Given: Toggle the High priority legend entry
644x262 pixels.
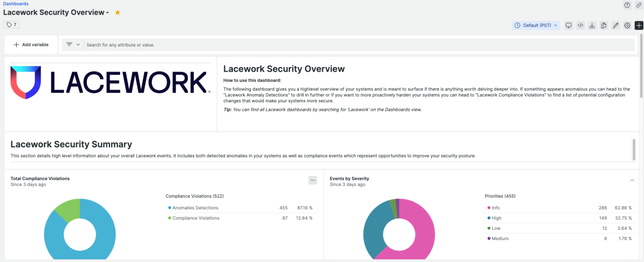Looking at the screenshot, I should point(497,218).
